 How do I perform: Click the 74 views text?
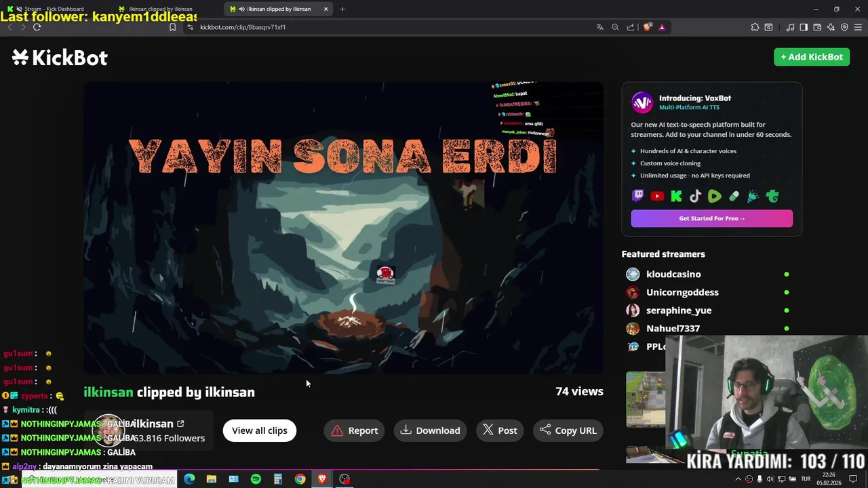pos(579,391)
